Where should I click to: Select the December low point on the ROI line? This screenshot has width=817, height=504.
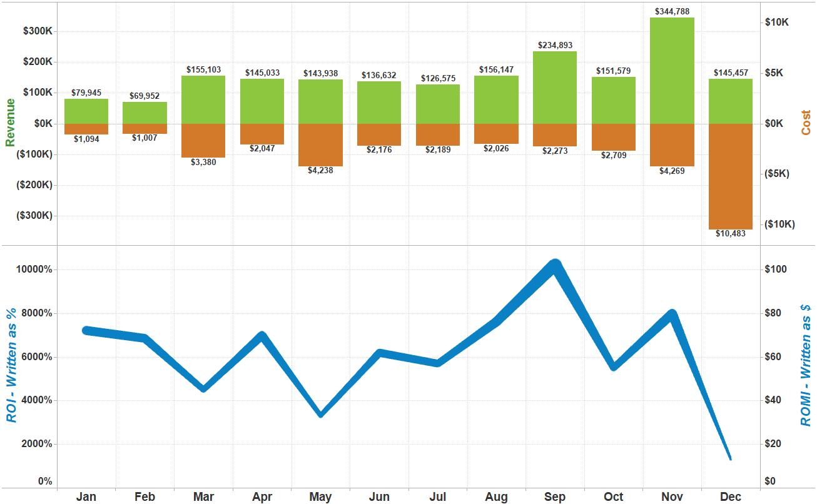point(729,458)
